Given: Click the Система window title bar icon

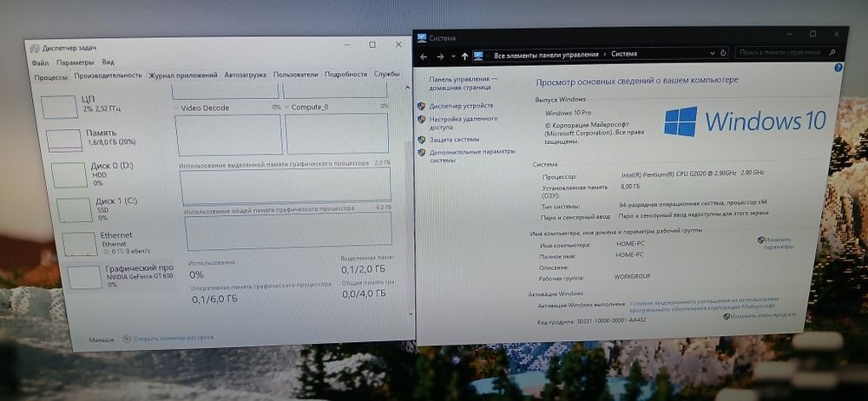Looking at the screenshot, I should (x=422, y=38).
